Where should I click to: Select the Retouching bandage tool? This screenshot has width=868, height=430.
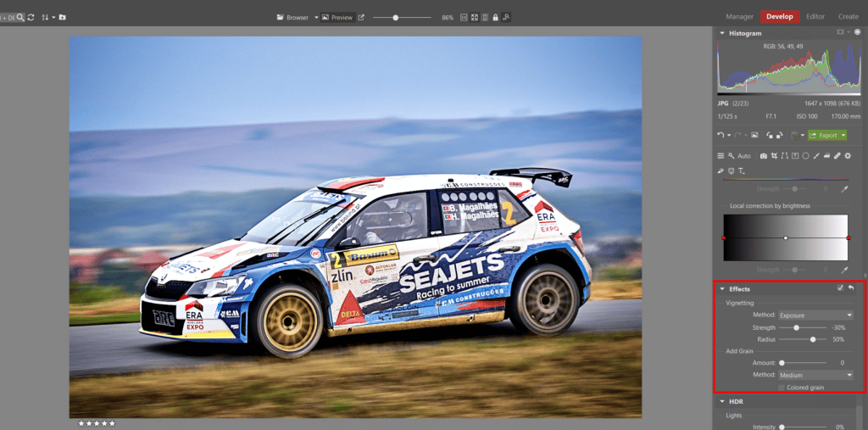click(837, 156)
